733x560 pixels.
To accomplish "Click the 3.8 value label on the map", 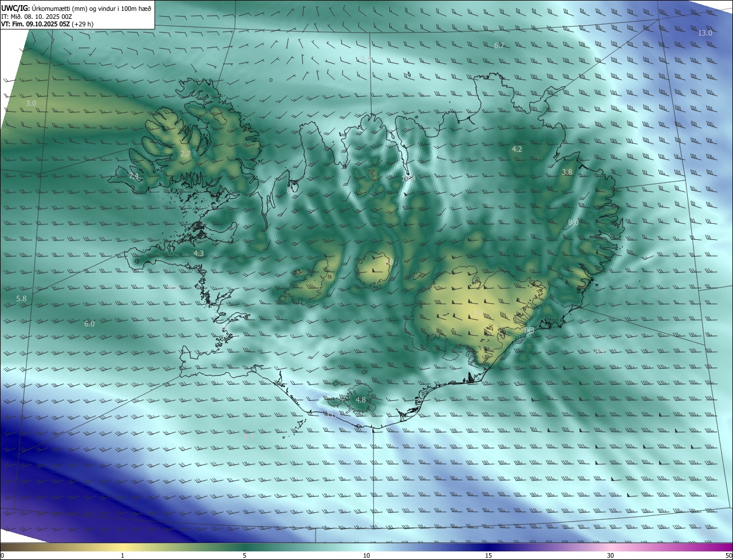I will coord(567,172).
